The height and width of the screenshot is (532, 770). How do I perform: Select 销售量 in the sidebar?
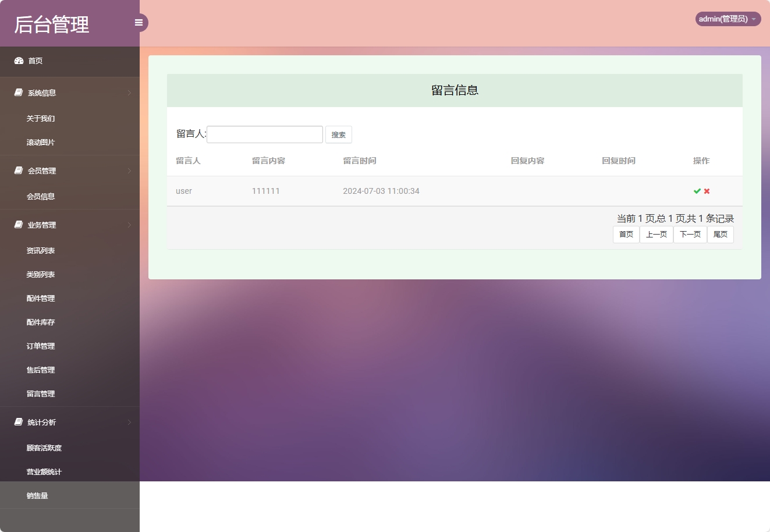click(37, 495)
